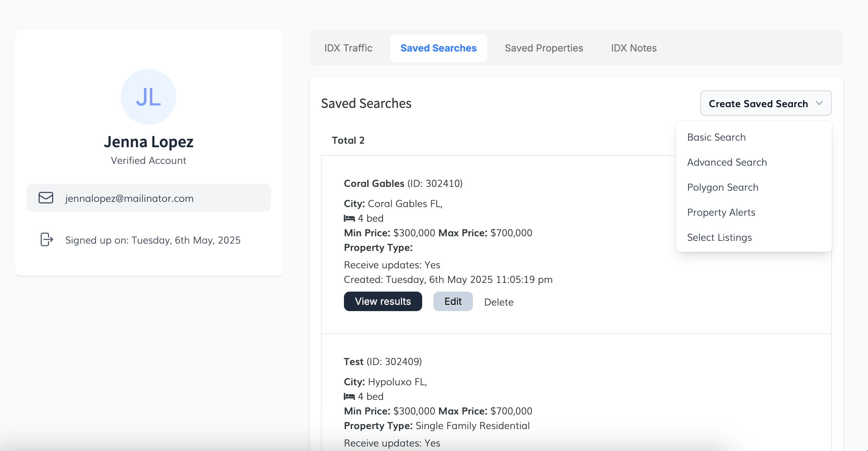View results for Coral Gables search
The height and width of the screenshot is (451, 868).
(383, 301)
